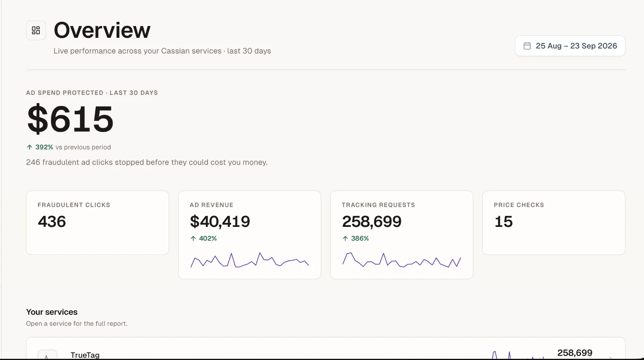Image resolution: width=644 pixels, height=360 pixels.
Task: Click the up arrow beside 402%
Action: tap(193, 238)
